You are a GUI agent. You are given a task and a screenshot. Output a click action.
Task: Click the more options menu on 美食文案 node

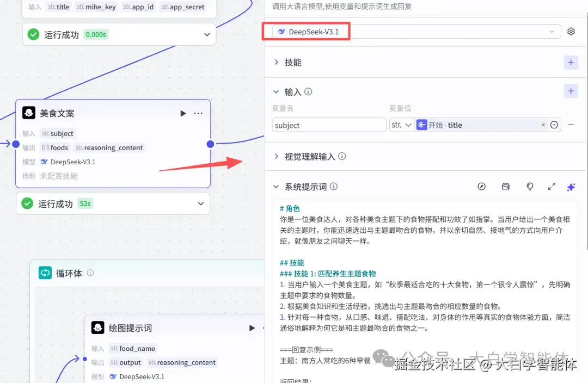[x=198, y=113]
